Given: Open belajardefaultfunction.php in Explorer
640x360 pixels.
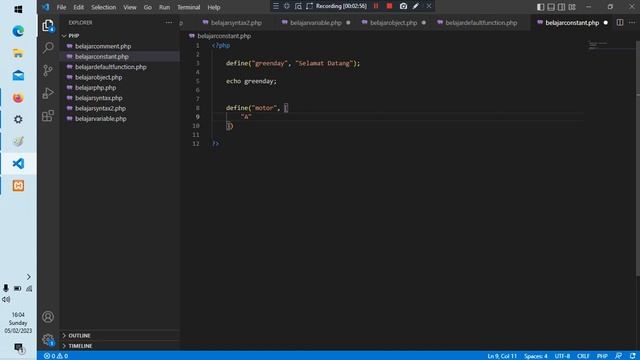Looking at the screenshot, I should (x=111, y=67).
